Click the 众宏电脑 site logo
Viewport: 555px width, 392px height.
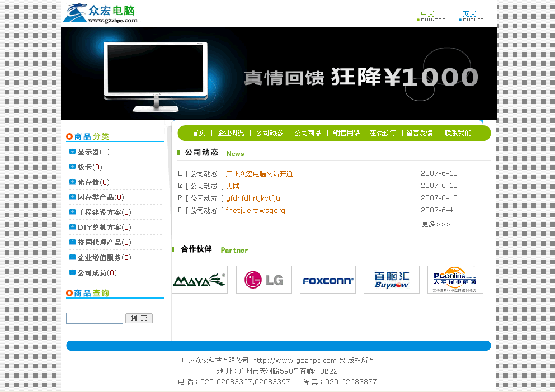point(100,13)
